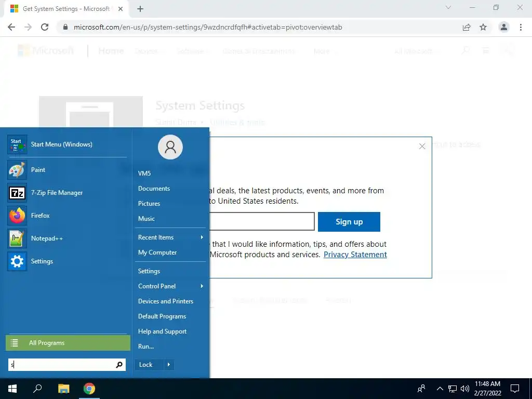Open the Run... dialog

click(146, 347)
